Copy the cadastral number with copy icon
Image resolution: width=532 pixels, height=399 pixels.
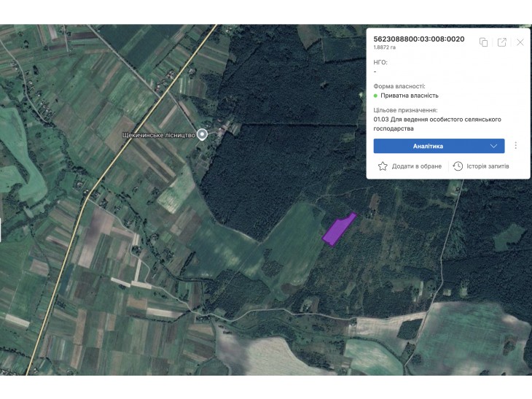483,42
